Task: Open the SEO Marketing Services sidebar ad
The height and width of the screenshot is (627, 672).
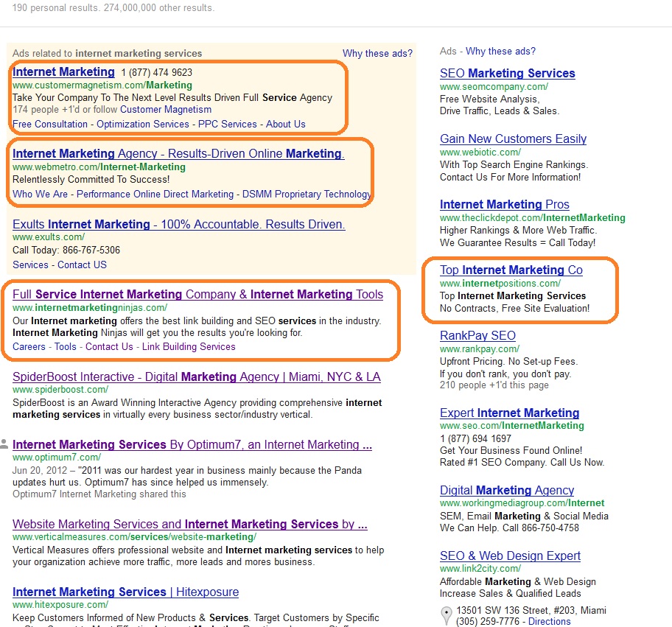Action: 508,73
